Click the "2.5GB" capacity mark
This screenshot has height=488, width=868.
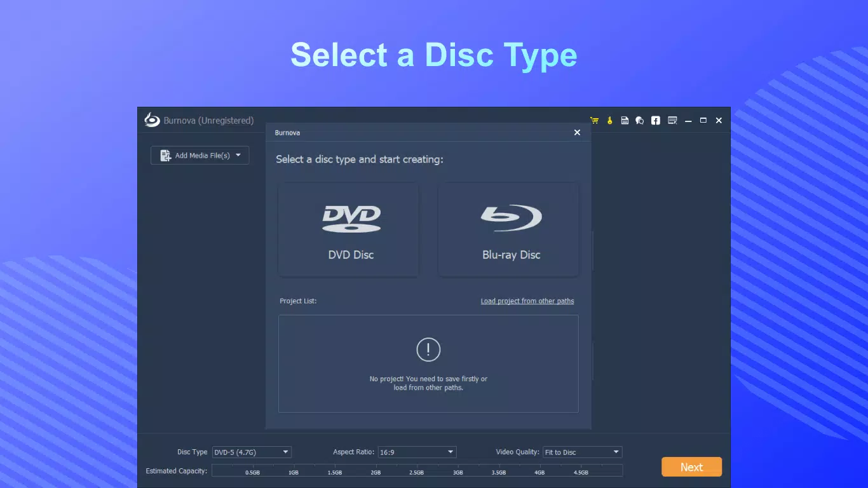pyautogui.click(x=416, y=473)
